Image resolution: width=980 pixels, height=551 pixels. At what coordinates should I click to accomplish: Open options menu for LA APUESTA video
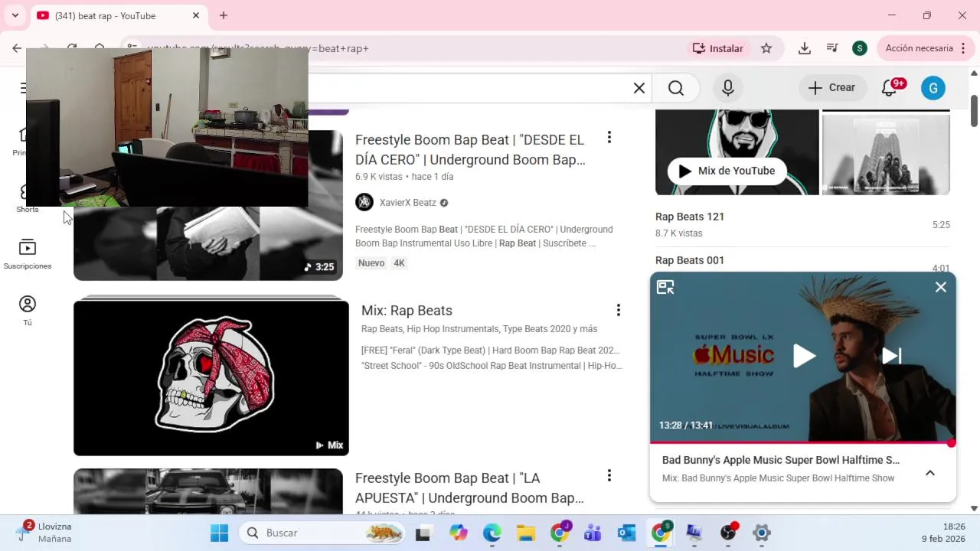[609, 476]
